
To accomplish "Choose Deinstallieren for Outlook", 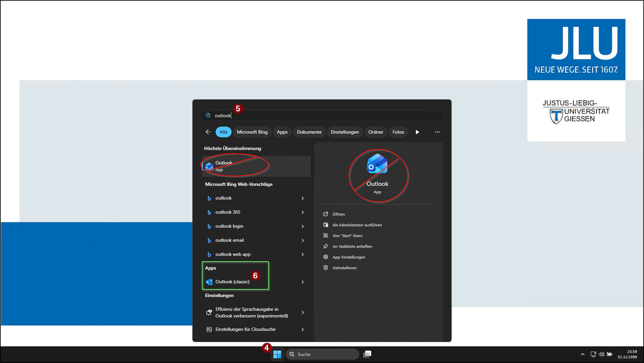I will (344, 268).
